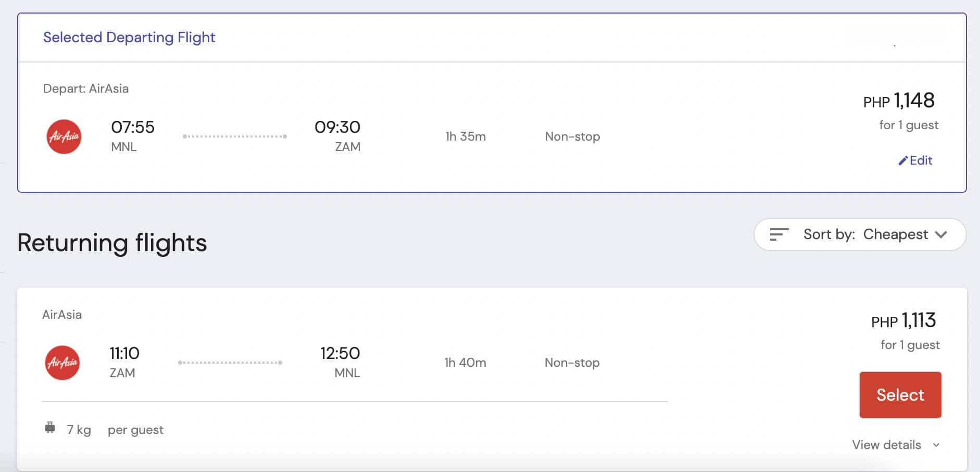Image resolution: width=980 pixels, height=472 pixels.
Task: Click the 7 kg per guest baggage row
Action: 104,429
